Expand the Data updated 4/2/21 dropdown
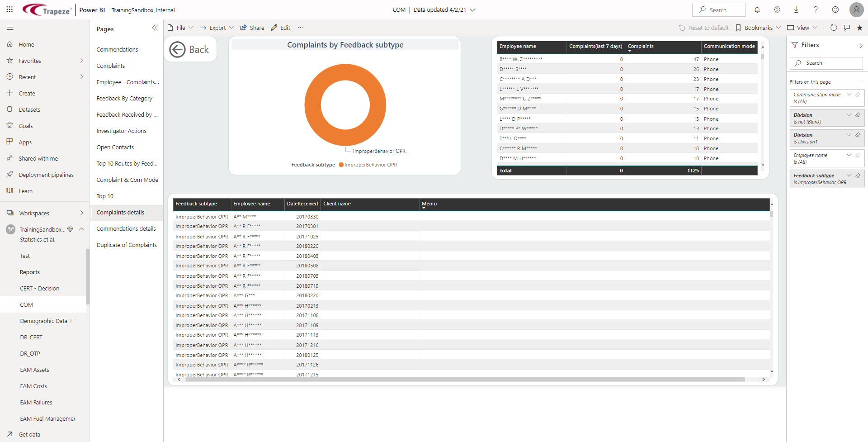 (x=473, y=10)
